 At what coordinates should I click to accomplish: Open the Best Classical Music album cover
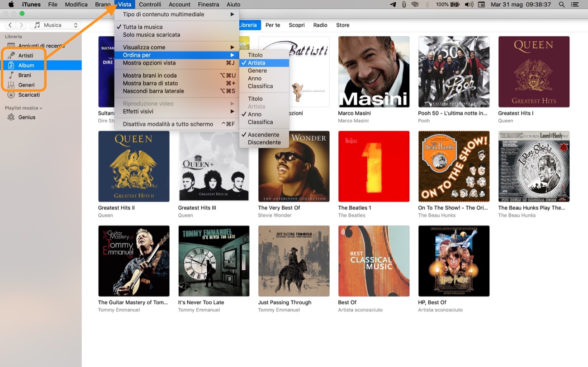[374, 261]
